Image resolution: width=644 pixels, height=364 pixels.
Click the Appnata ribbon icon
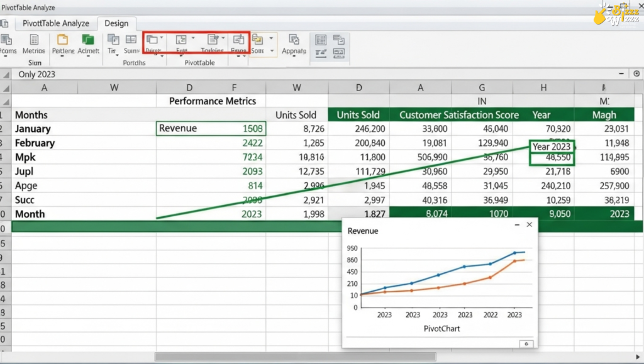[294, 40]
